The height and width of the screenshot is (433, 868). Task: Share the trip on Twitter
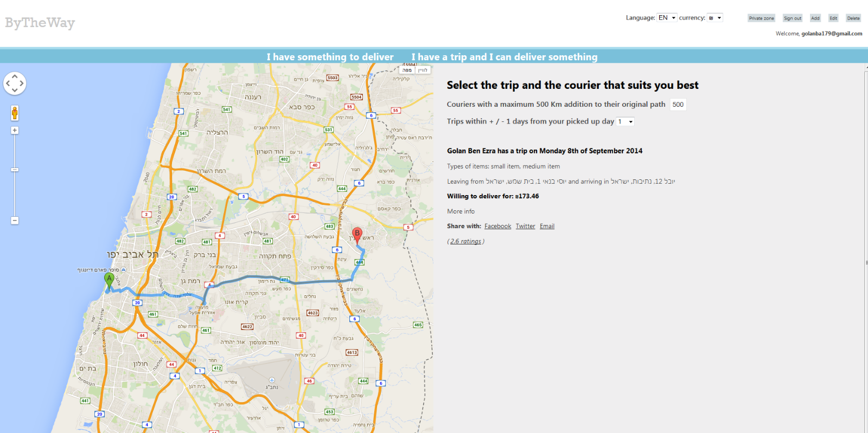click(x=525, y=226)
